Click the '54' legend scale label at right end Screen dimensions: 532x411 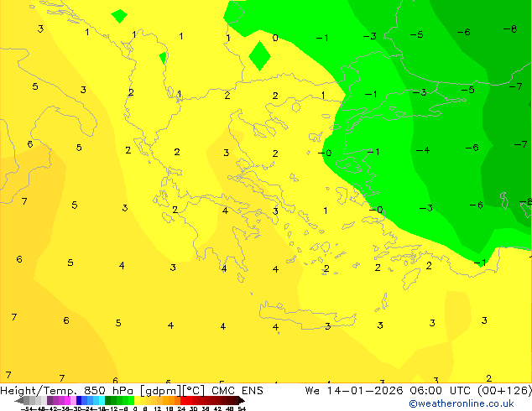coord(242,408)
